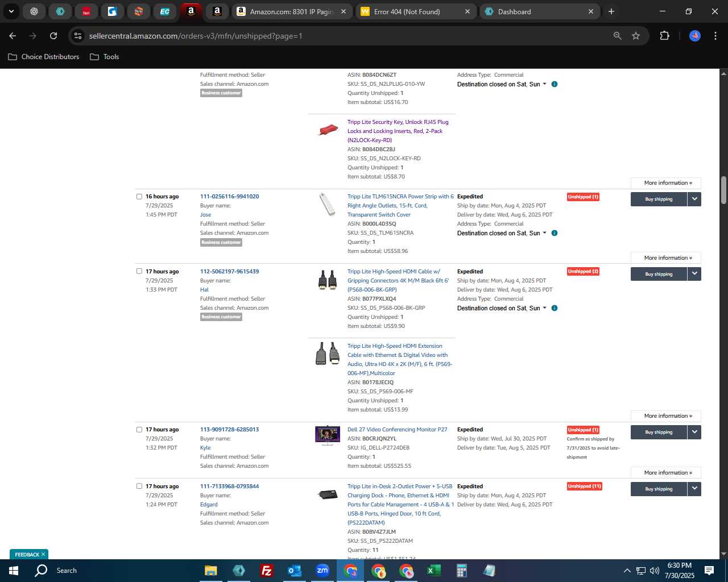Image resolution: width=728 pixels, height=582 pixels.
Task: Click Buy shipping for Kyle's Dell monitor order
Action: tap(659, 432)
